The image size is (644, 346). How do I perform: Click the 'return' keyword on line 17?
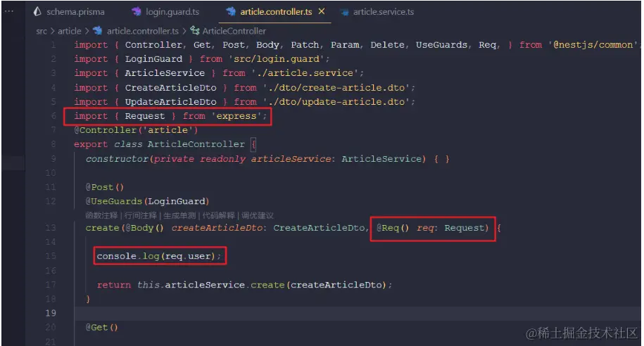coord(114,285)
